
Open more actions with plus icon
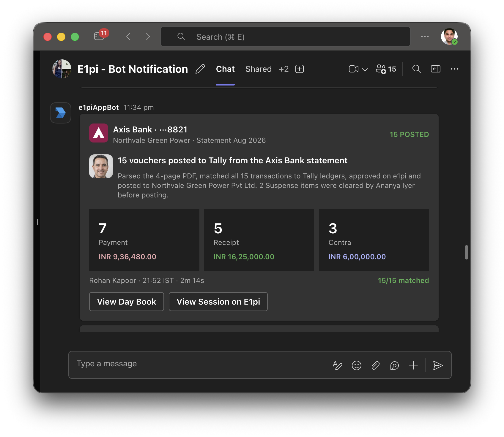(413, 365)
